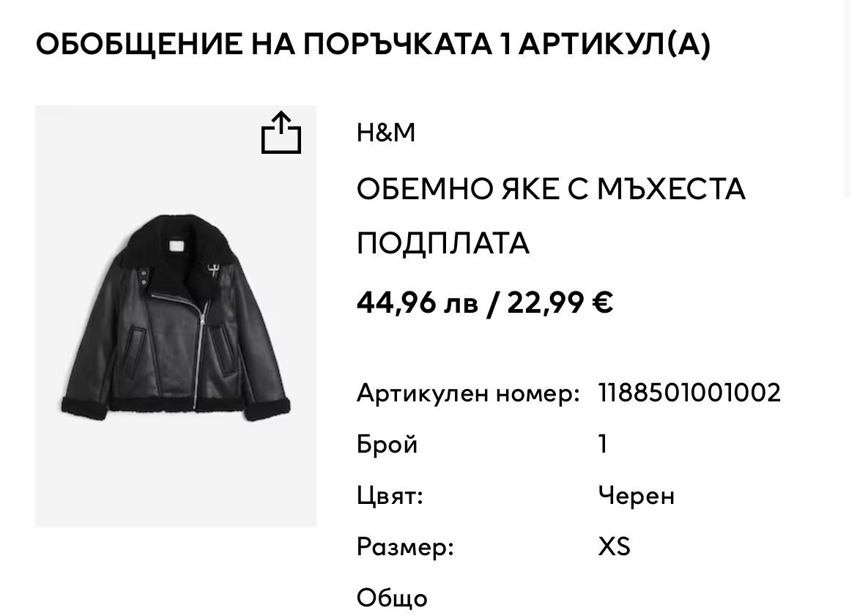
Task: Click the 22,99 € euro price
Action: pyautogui.click(x=560, y=302)
